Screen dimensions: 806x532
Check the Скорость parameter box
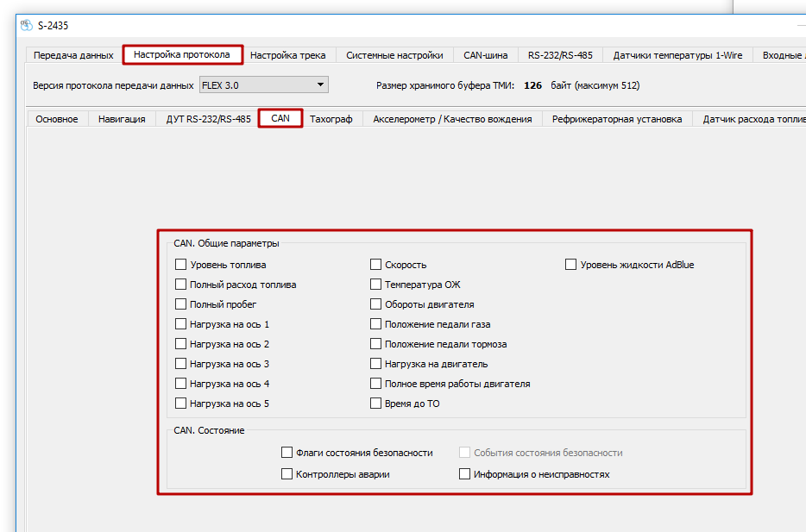point(376,265)
